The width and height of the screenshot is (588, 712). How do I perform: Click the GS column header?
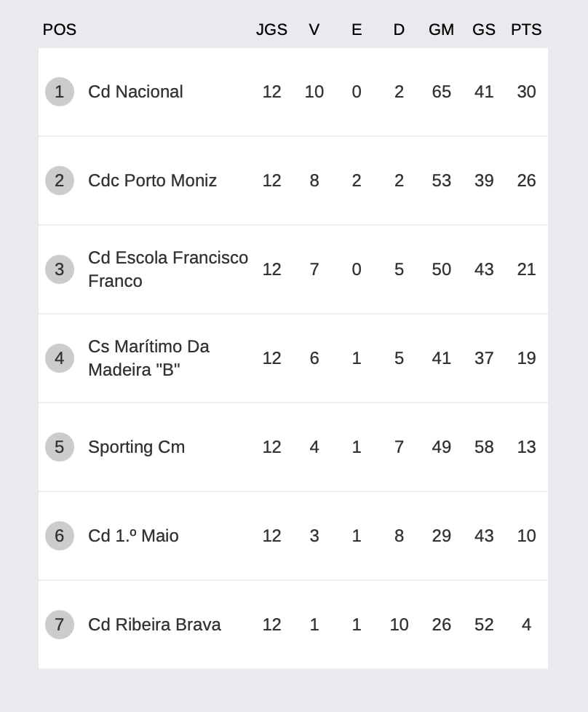483,30
